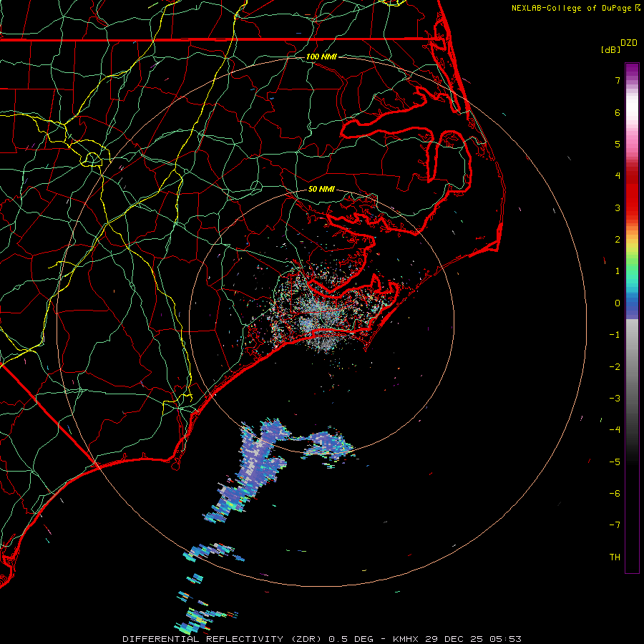Click the 0.5 DEG elevation text in the caption

pos(351,639)
